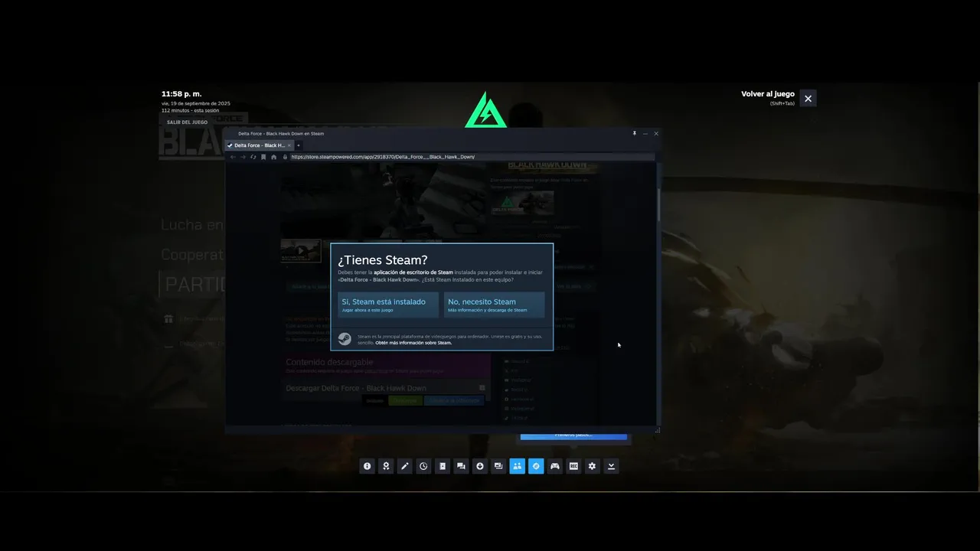This screenshot has height=551, width=980.
Task: Minimize the overlay browser window
Action: point(645,133)
